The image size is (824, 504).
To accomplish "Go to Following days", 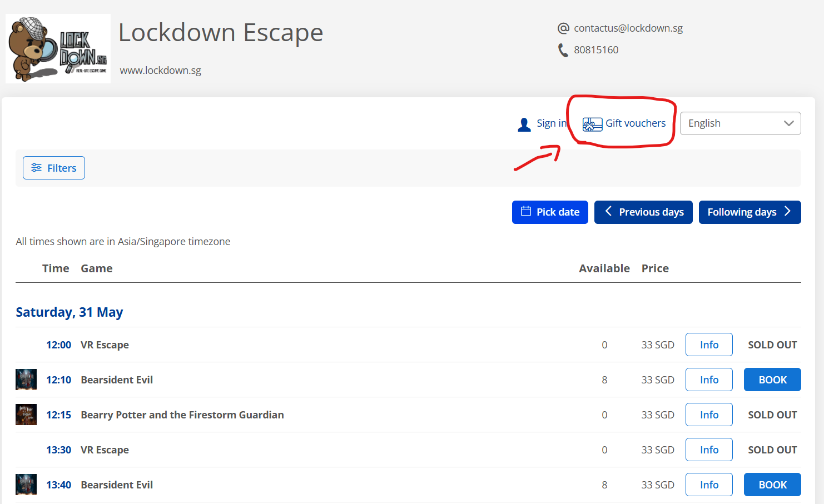I will click(749, 212).
